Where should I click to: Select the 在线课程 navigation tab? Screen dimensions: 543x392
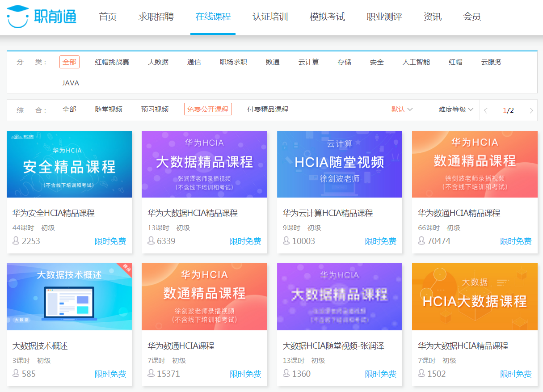click(x=213, y=17)
